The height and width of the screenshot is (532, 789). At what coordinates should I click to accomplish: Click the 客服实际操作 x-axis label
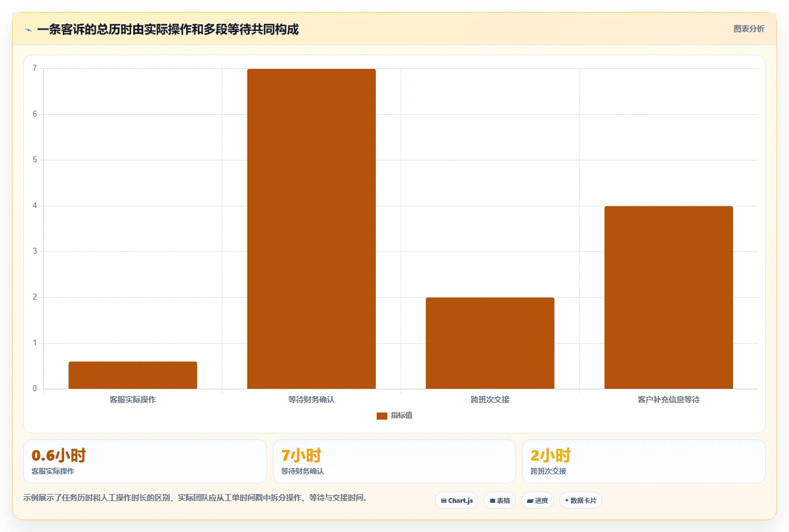pos(133,399)
